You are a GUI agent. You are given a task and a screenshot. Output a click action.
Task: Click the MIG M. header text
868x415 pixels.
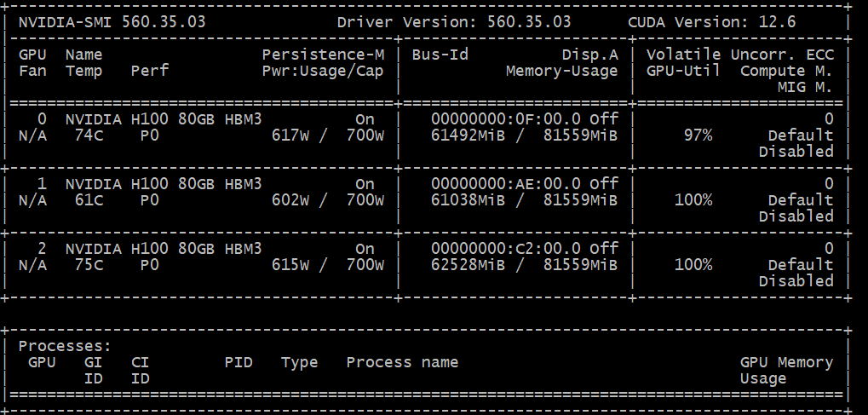(x=806, y=87)
